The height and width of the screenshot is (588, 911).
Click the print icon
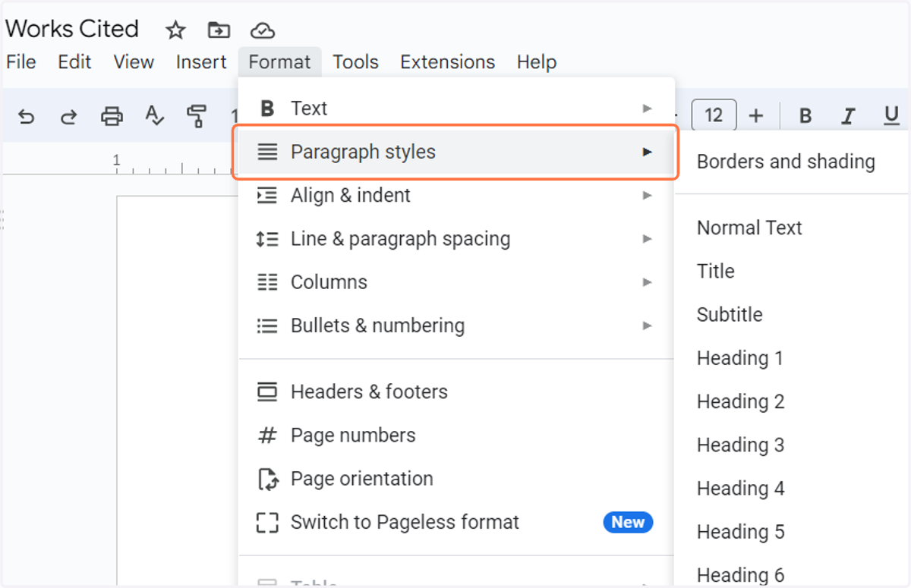coord(112,116)
